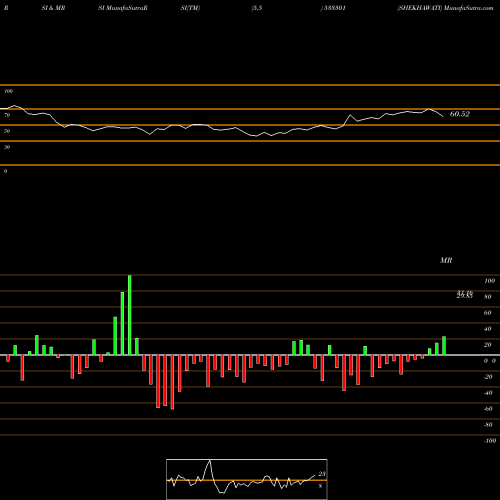Click the -80 label on the MR axis

tap(488, 425)
